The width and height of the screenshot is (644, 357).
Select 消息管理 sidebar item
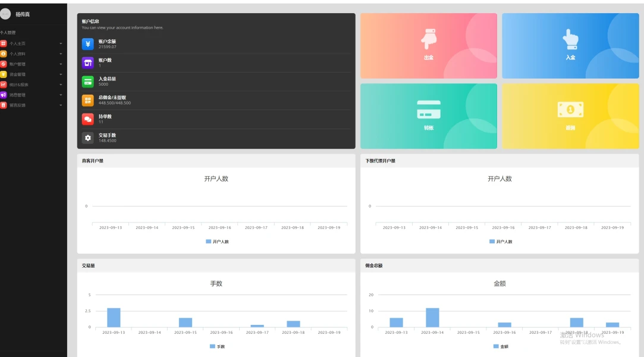click(17, 95)
